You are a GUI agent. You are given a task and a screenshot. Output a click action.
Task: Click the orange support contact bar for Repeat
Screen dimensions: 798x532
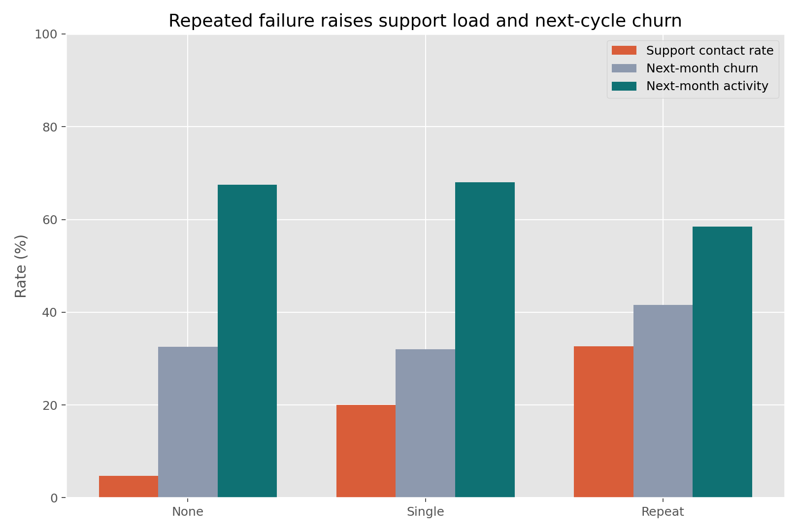[603, 422]
